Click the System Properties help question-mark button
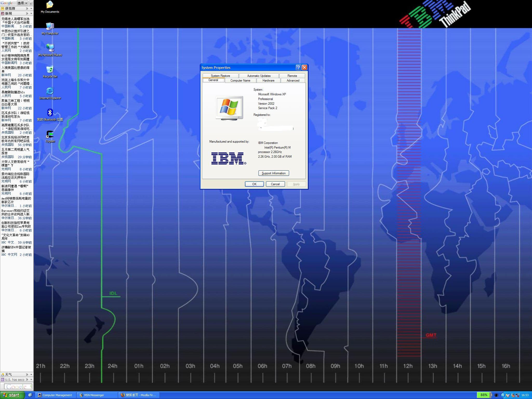Image resolution: width=532 pixels, height=399 pixels. point(298,68)
